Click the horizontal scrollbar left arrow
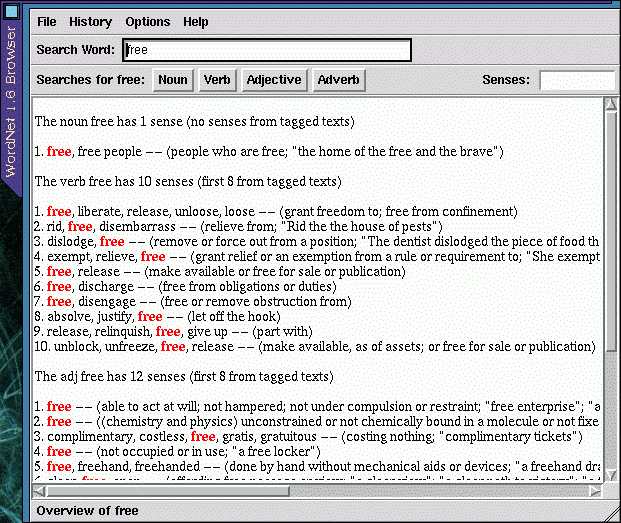Screen dimensions: 621x523 40,490
